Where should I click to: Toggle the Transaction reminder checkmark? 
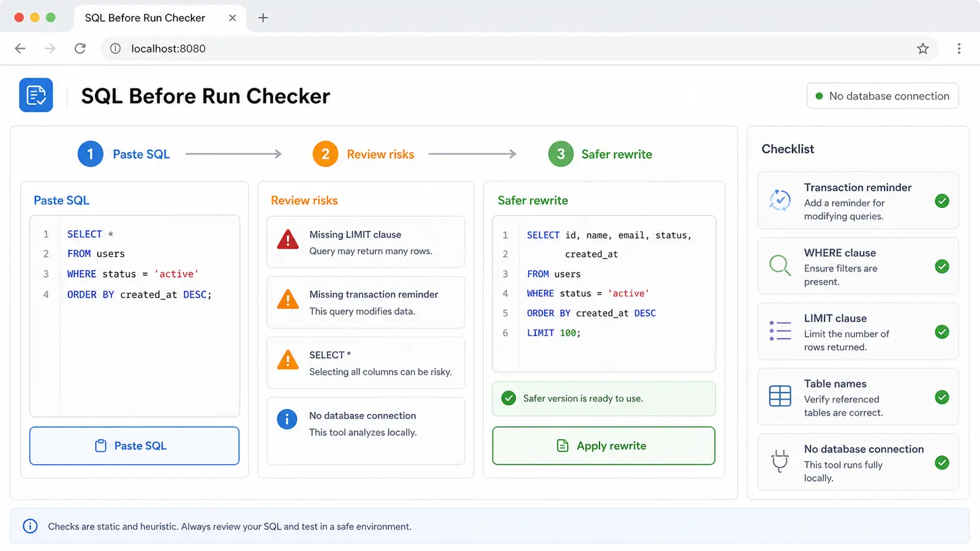(942, 201)
